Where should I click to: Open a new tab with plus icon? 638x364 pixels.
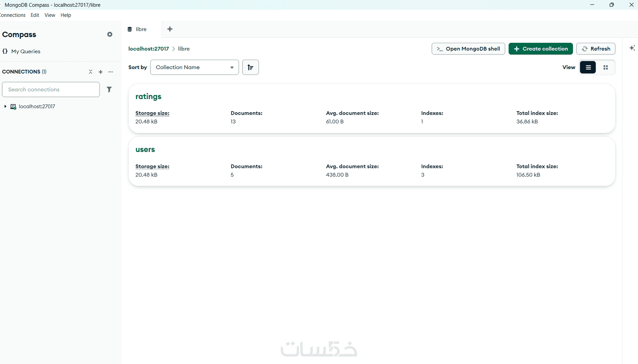point(170,29)
